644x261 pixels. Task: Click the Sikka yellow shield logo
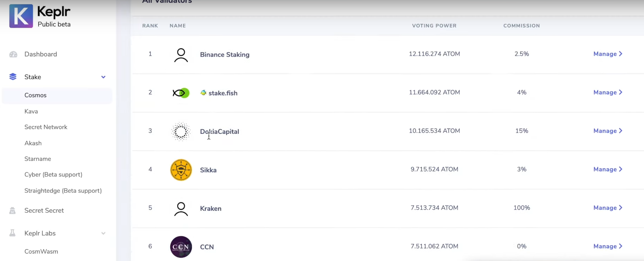181,170
